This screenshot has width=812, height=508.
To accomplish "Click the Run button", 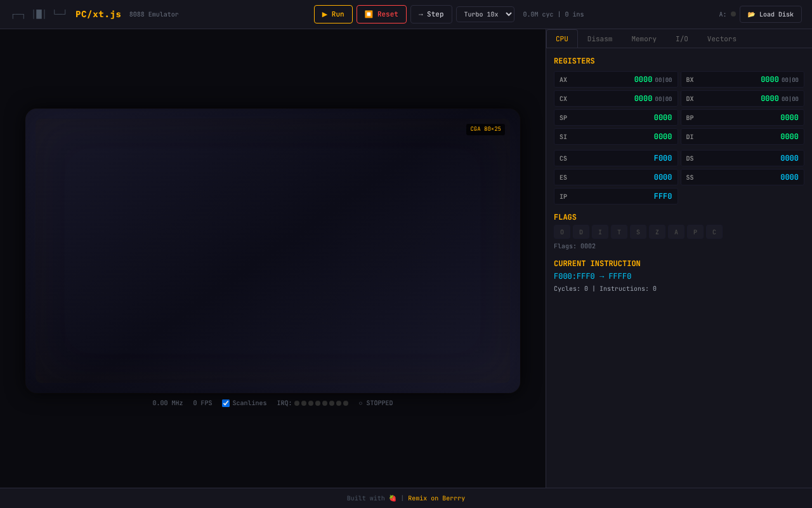I will pos(333,15).
